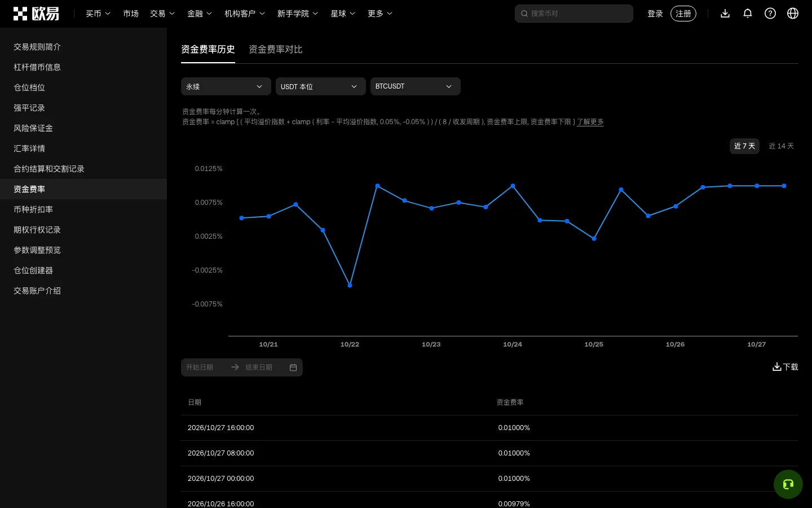Expand the BTCUSDT pair dropdown

click(416, 86)
